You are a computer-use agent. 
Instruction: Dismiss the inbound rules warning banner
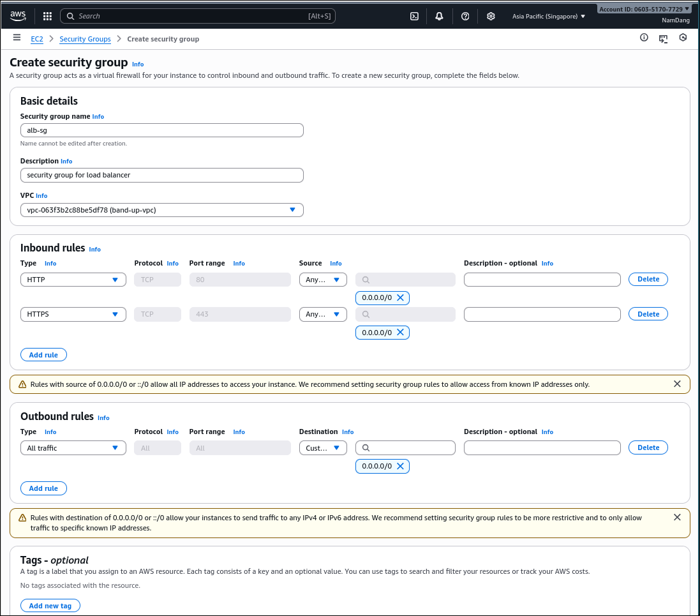tap(677, 384)
